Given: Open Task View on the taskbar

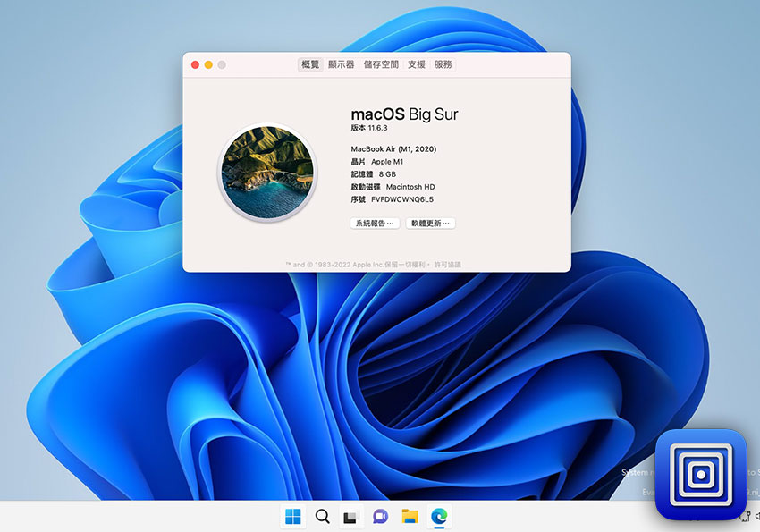Looking at the screenshot, I should coord(350,517).
